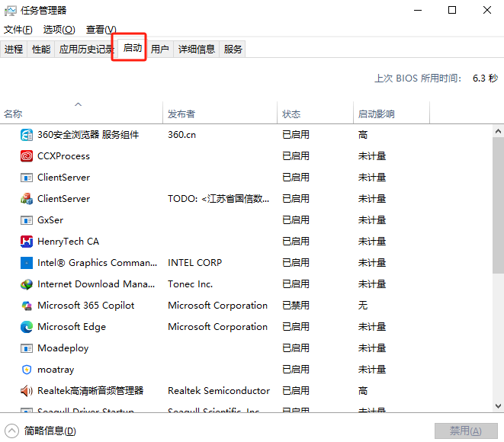The height and width of the screenshot is (442, 504).
Task: Click the HenryTech CA icon
Action: [27, 242]
